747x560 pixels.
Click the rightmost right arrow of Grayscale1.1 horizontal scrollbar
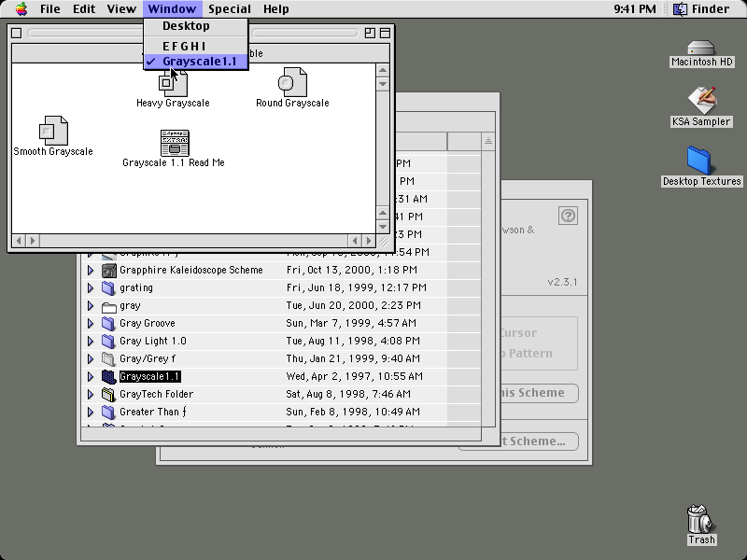click(369, 241)
